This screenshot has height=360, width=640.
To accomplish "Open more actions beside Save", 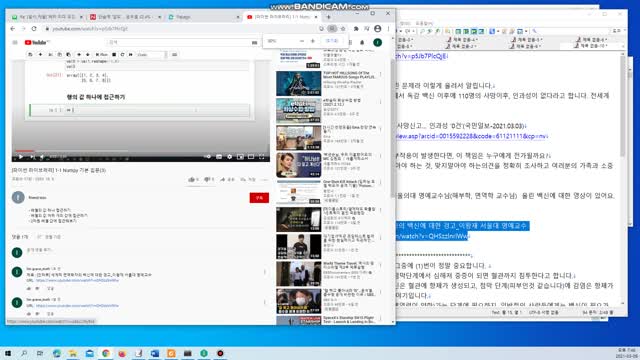I will (x=264, y=179).
